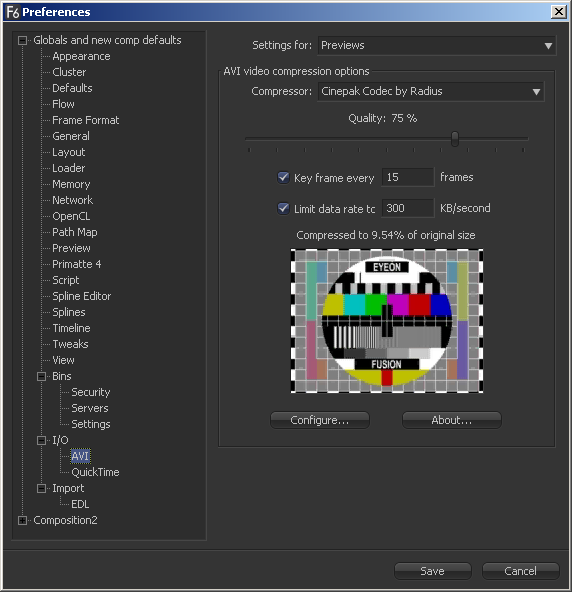
Task: Click the Fusion F6 title bar icon
Action: pyautogui.click(x=12, y=12)
